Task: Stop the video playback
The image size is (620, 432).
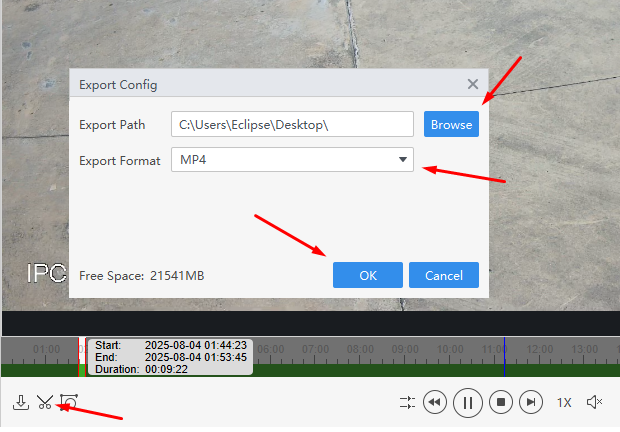Action: (x=501, y=402)
